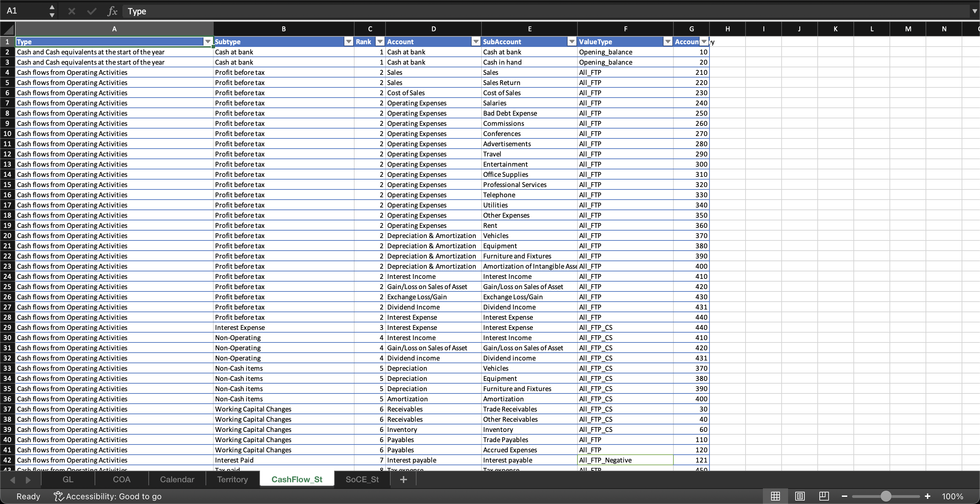Click the 'Cost of Sales' SubAccount cell
Screen dimensions: 980x504
[529, 93]
